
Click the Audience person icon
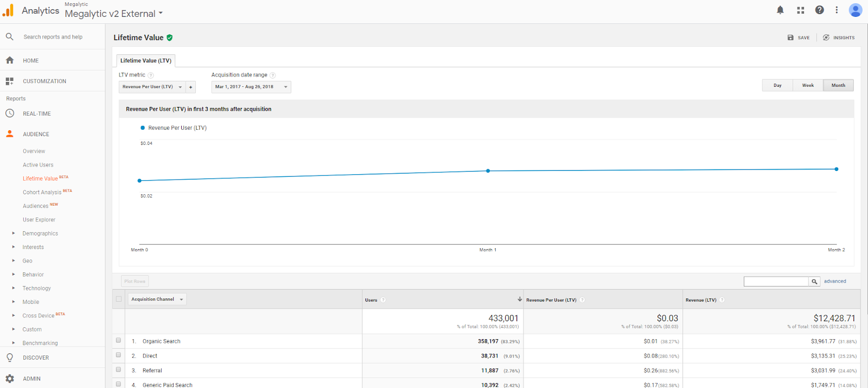click(x=9, y=133)
